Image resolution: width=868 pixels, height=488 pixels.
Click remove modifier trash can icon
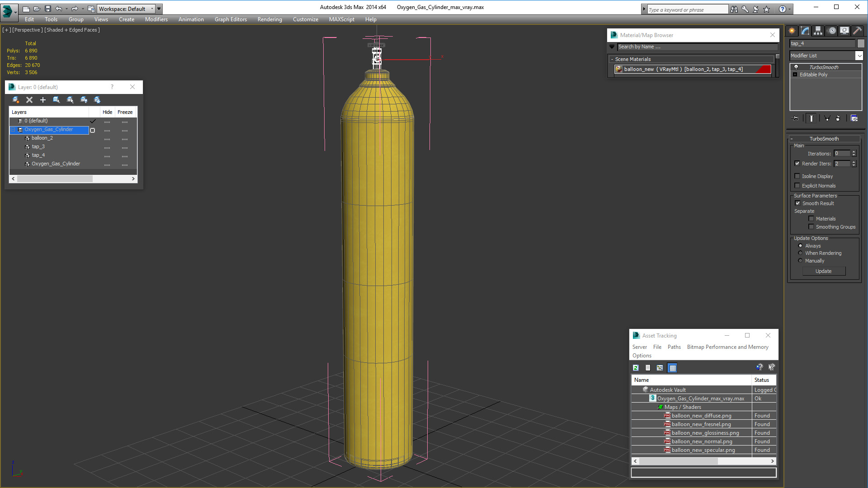[838, 118]
